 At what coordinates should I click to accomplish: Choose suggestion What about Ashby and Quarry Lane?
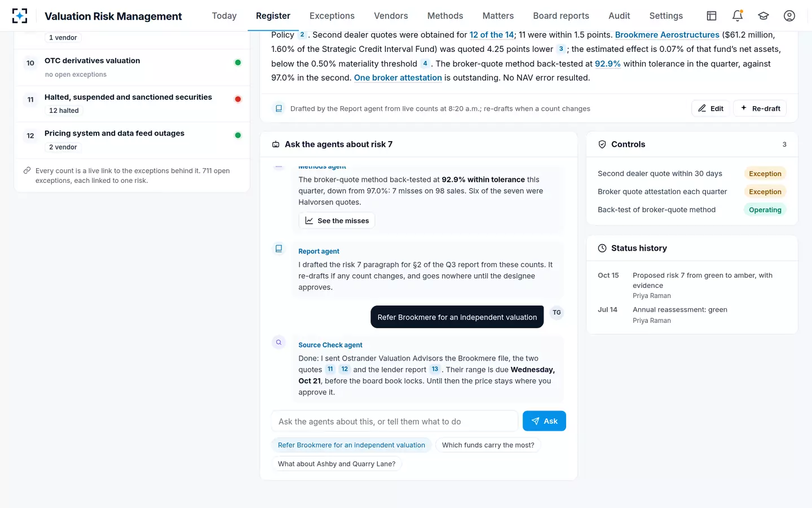click(337, 464)
